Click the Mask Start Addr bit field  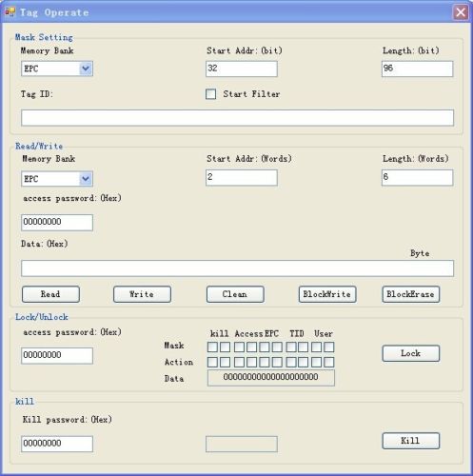click(x=242, y=69)
